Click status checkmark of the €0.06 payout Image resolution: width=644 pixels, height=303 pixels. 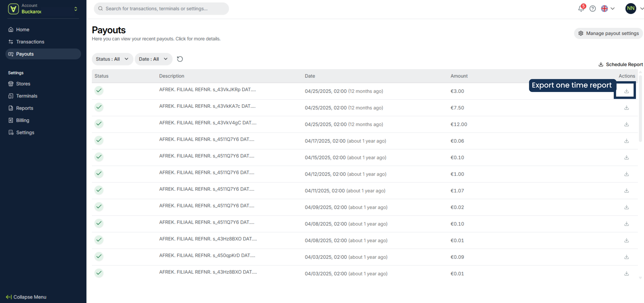(99, 140)
